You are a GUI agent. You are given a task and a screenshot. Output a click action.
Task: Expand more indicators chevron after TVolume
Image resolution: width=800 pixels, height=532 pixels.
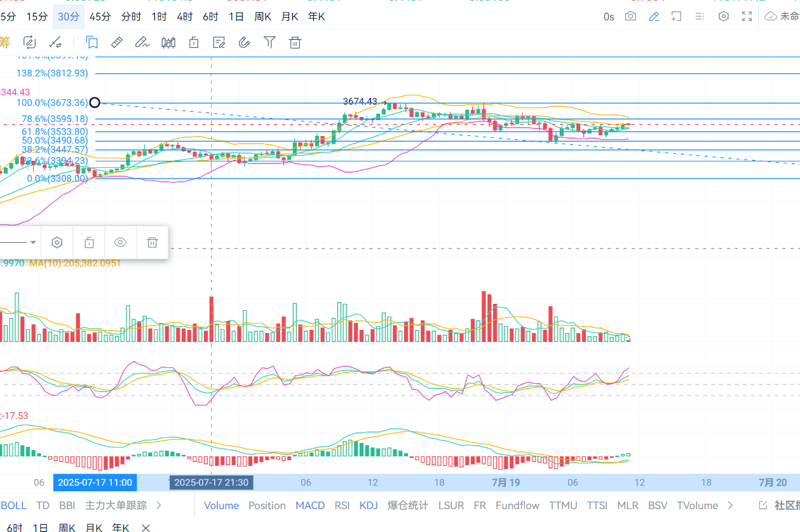tap(731, 505)
